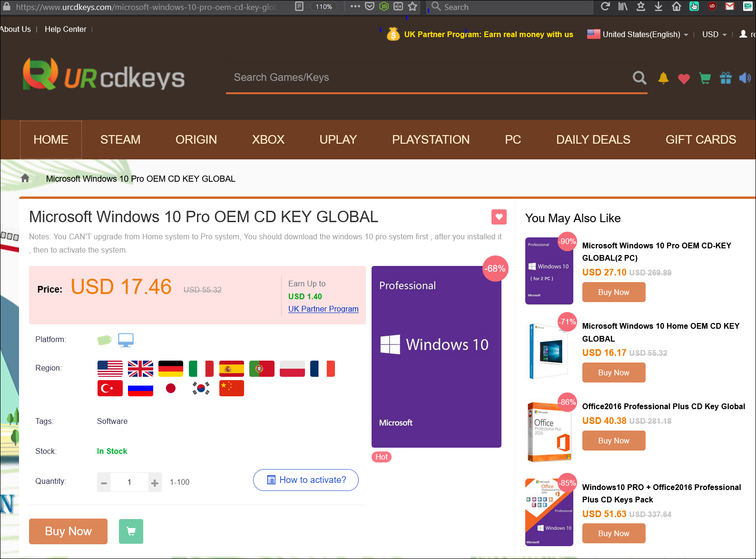Buy Now for Windows 10 Pro 2 PC
756x559 pixels.
pos(614,292)
